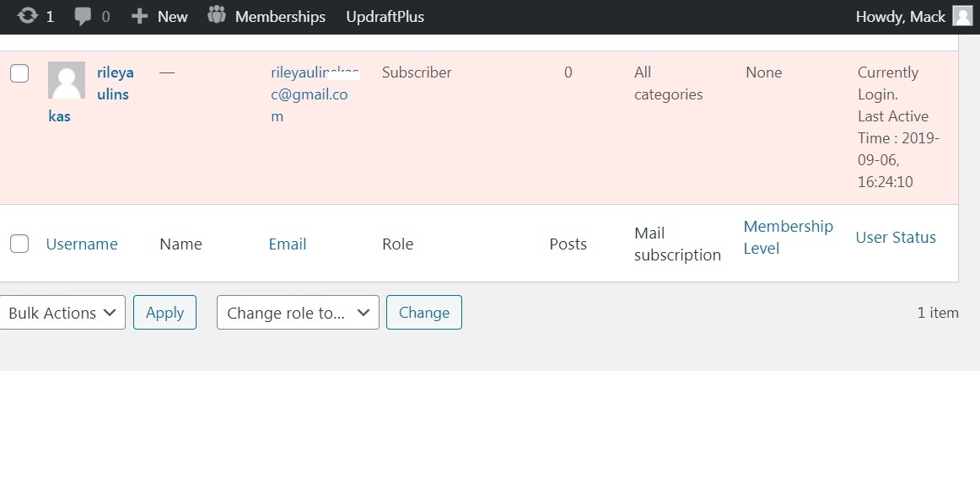Click the user's gmail email link

click(309, 94)
